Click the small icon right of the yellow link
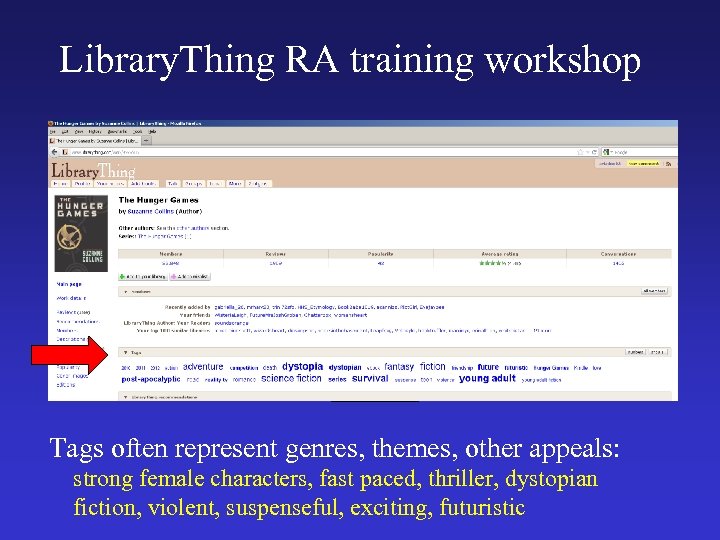Screen dimensions: 720x540 [x=669, y=164]
